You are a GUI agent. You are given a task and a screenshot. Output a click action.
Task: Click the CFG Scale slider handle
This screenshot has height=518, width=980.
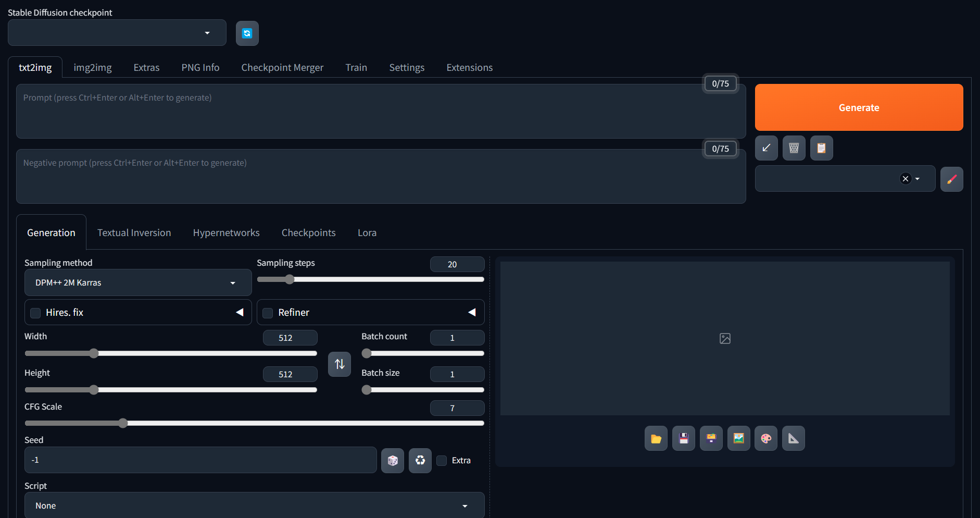tap(123, 423)
